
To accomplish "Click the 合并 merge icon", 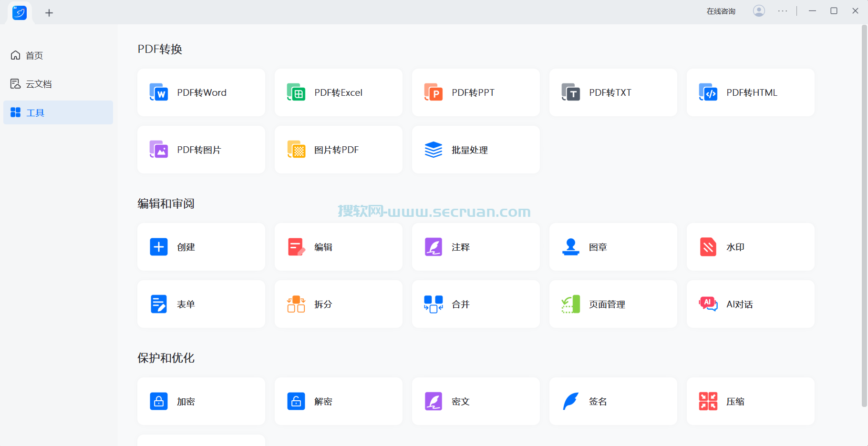I will 433,304.
